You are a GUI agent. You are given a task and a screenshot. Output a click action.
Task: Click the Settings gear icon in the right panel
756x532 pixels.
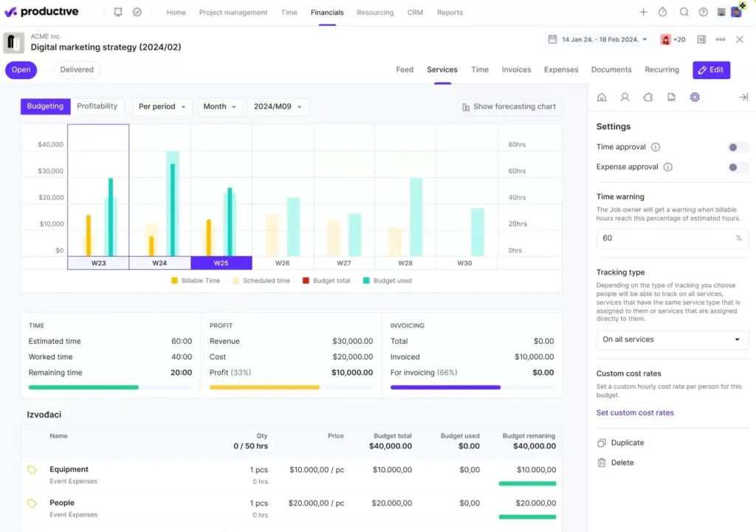pyautogui.click(x=695, y=97)
